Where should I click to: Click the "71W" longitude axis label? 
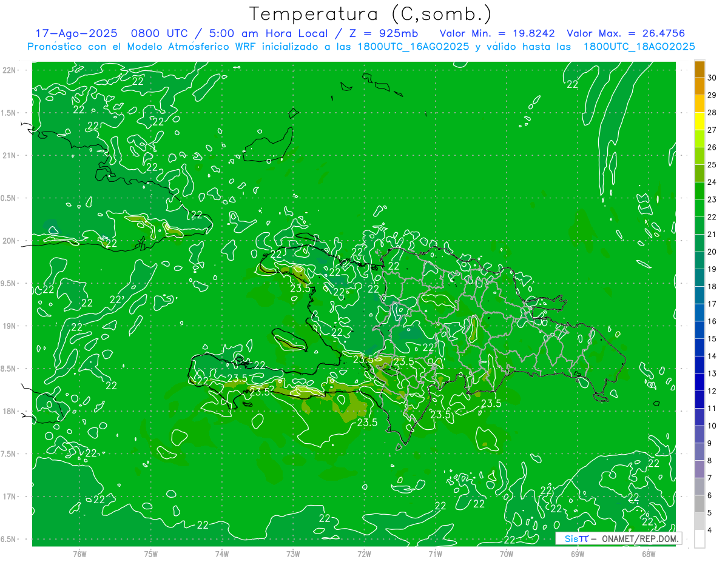(435, 554)
